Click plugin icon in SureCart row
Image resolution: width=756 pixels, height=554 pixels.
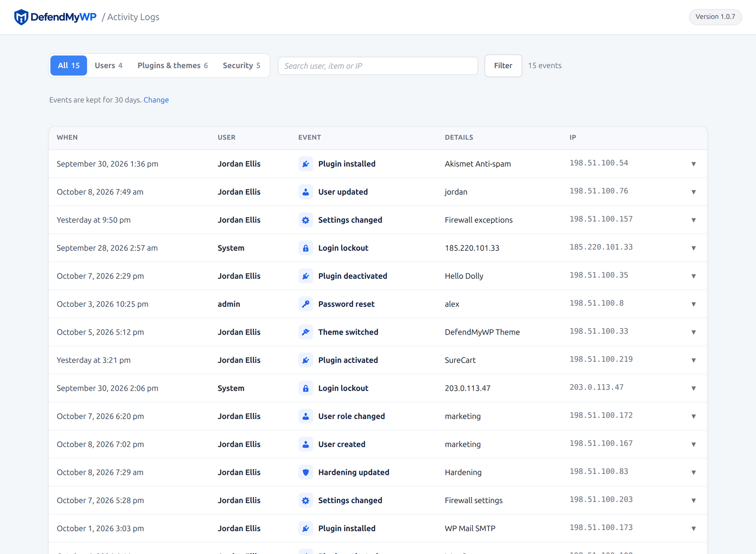306,360
